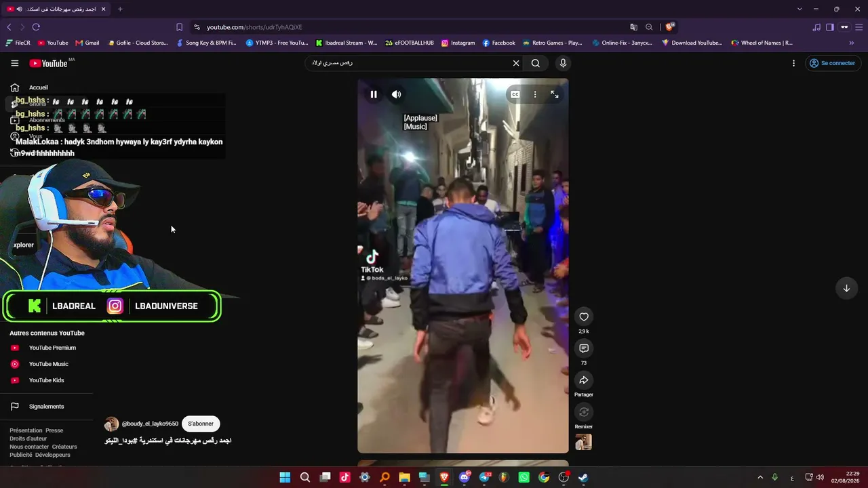
Task: Open a new browser tab
Action: click(x=120, y=9)
